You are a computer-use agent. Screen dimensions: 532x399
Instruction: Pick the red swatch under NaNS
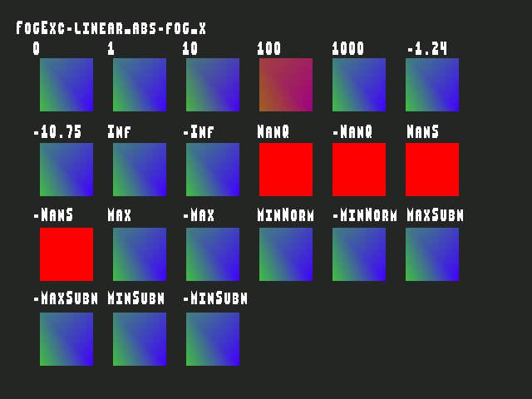(432, 170)
